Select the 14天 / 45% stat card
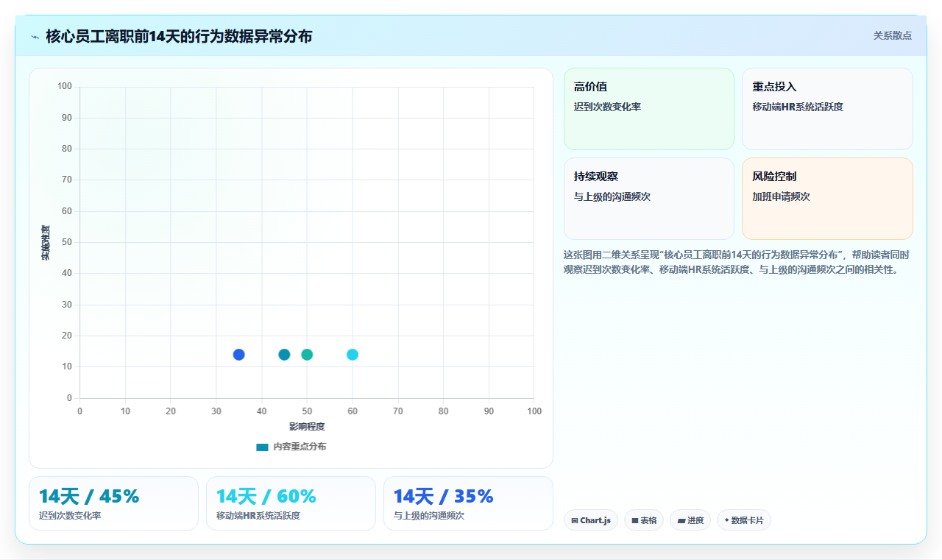This screenshot has height=560, width=942. [x=113, y=503]
